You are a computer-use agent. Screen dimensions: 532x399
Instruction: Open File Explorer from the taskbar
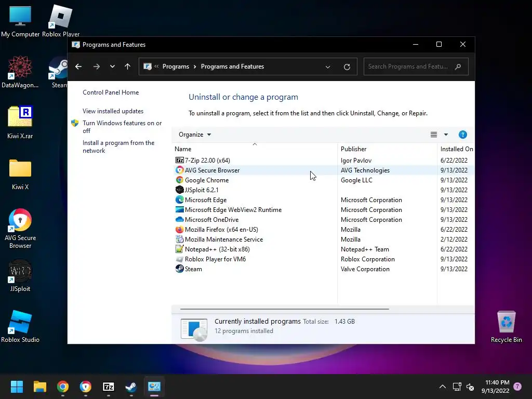click(39, 387)
